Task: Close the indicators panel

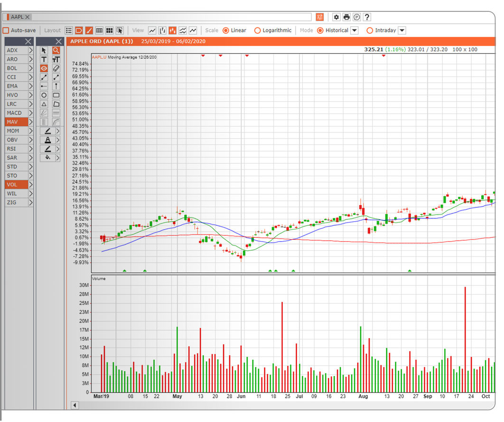Action: (x=28, y=41)
